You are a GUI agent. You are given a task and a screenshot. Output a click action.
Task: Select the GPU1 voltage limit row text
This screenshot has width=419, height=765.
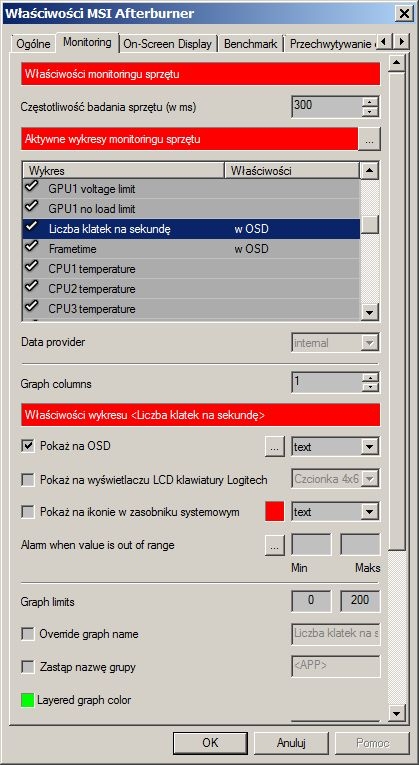click(x=92, y=188)
